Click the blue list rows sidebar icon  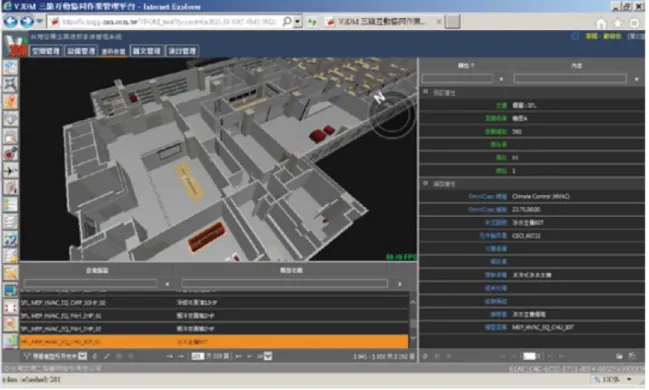point(10,205)
